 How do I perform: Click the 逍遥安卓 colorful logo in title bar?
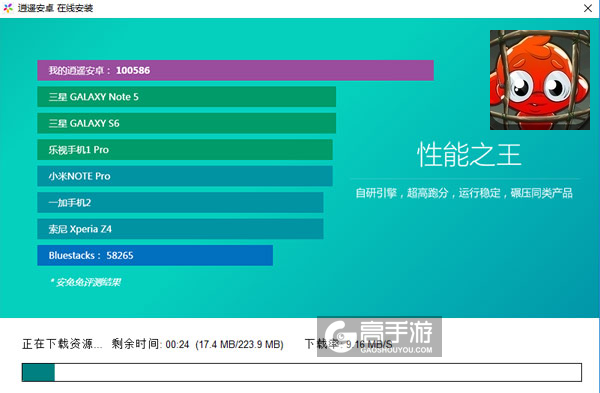point(8,8)
